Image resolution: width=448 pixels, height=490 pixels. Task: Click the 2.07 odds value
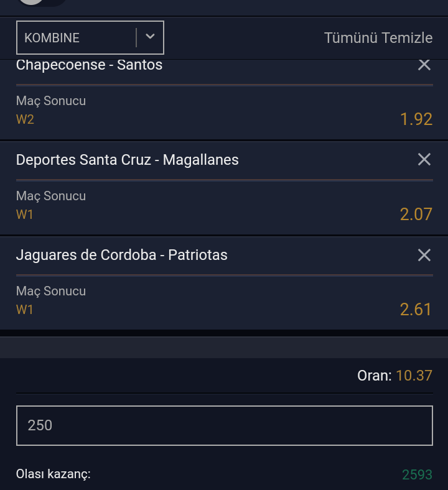(x=416, y=215)
